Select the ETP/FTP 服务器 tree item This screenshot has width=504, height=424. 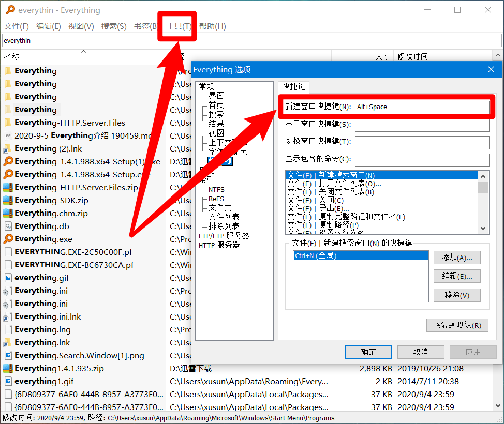click(224, 236)
